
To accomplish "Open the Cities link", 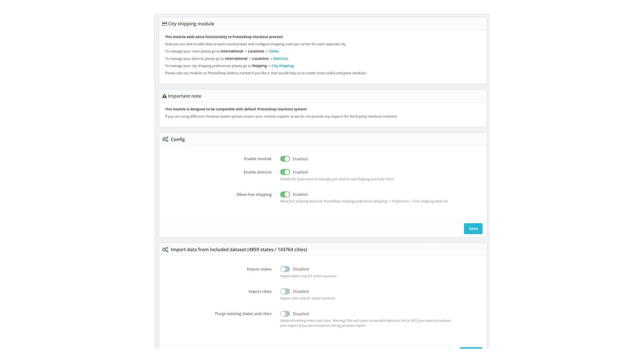I will [273, 51].
